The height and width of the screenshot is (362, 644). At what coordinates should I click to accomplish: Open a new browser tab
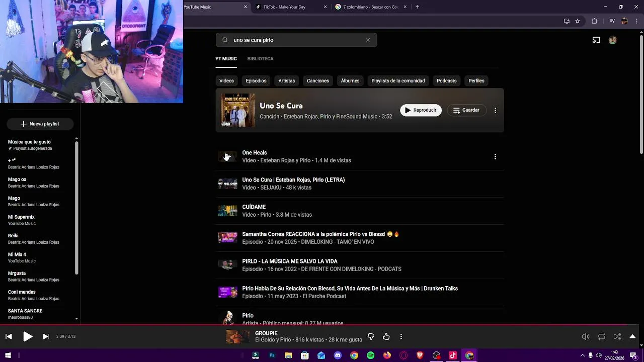(417, 7)
